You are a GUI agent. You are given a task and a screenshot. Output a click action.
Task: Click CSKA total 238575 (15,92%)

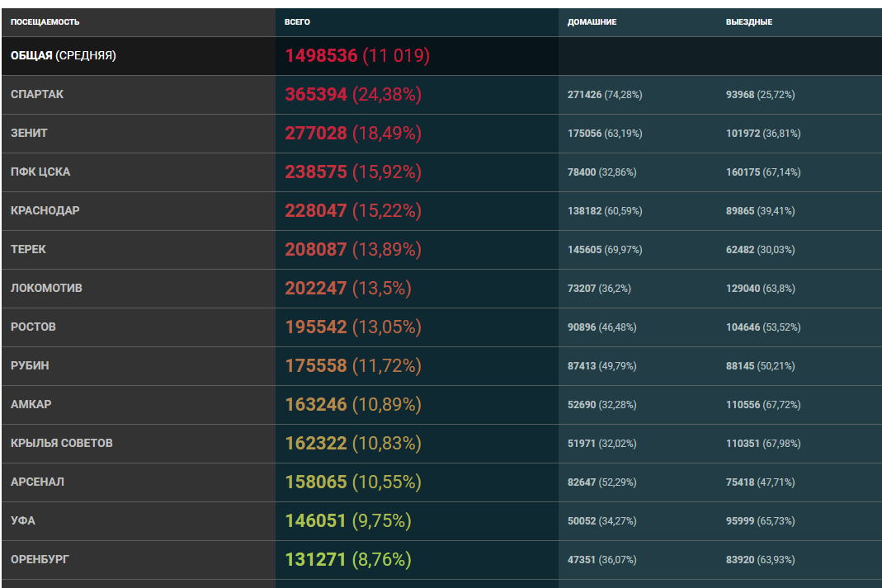click(352, 172)
